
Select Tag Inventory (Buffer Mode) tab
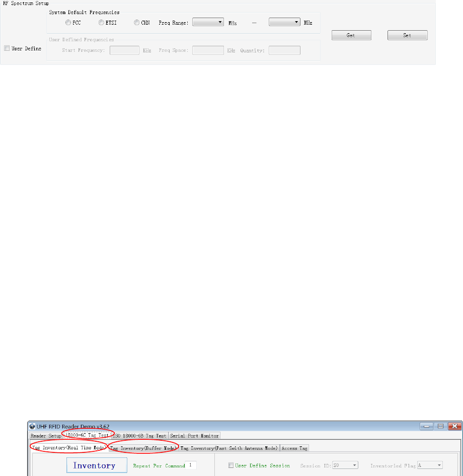[x=143, y=448]
